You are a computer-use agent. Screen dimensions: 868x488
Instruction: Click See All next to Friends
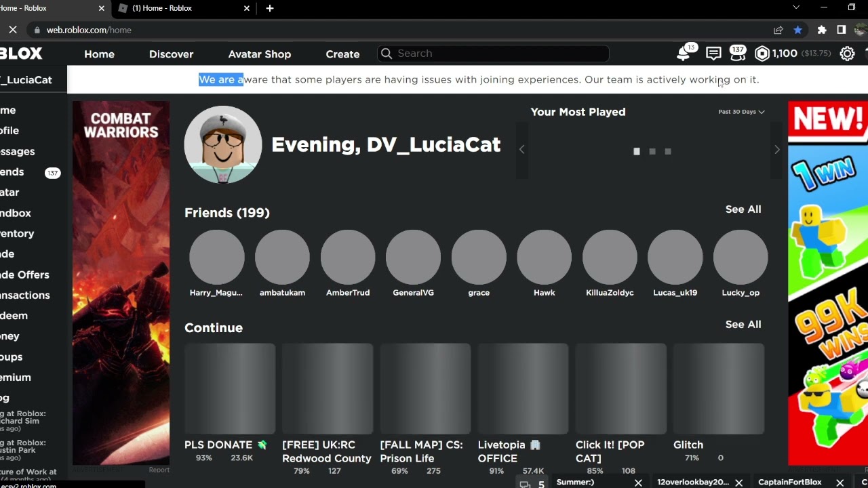[743, 209]
